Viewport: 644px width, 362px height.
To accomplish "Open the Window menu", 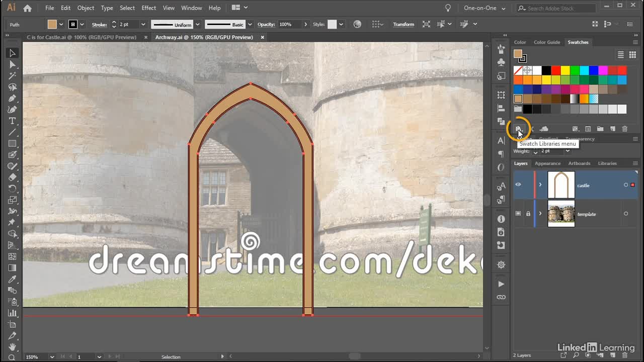I will pyautogui.click(x=191, y=8).
